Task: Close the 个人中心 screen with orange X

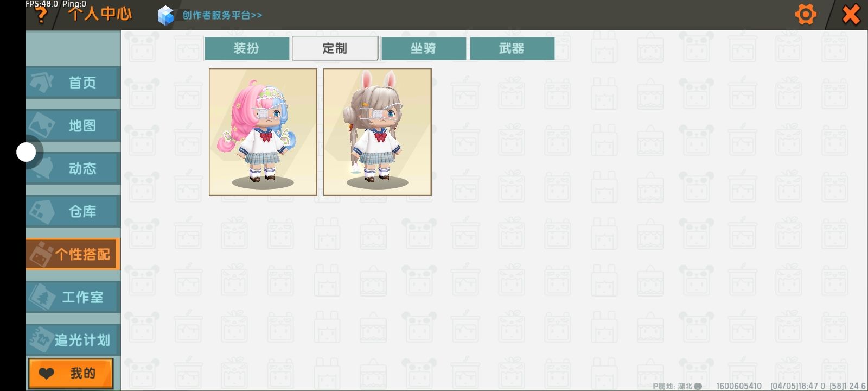Action: 851,14
